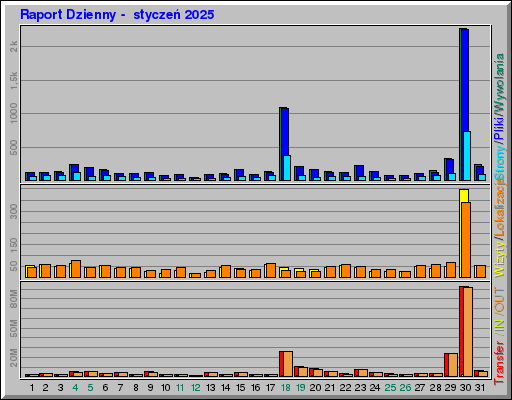Click the tall blue files bar for day 18
512x400 pixels.
(x=285, y=132)
